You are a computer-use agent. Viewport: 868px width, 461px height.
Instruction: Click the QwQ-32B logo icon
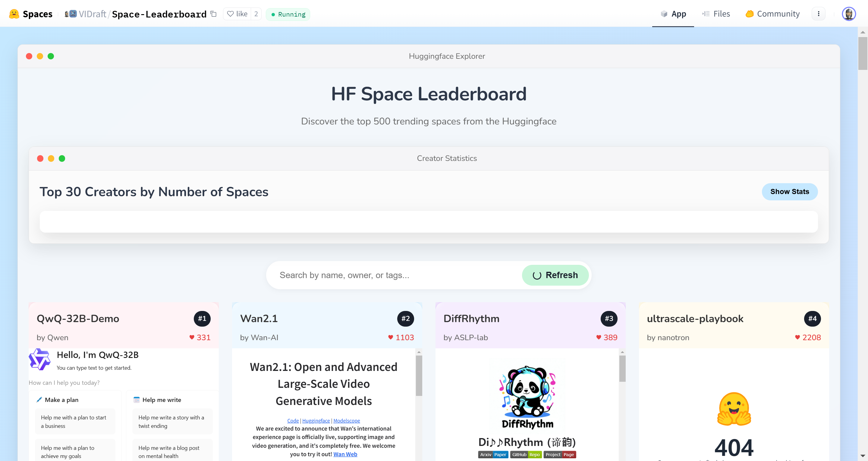pos(39,359)
